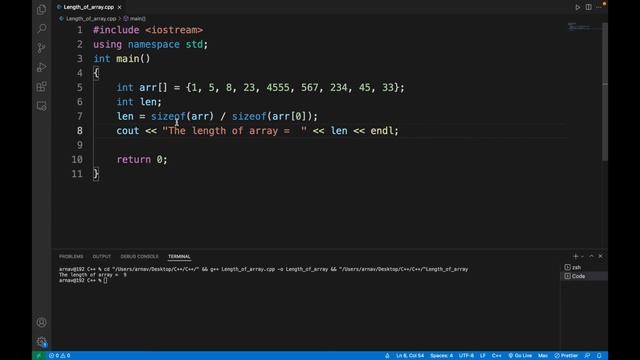Switch to the DEBUG CONSOLE panel tab
The width and height of the screenshot is (640, 360).
[x=139, y=256]
